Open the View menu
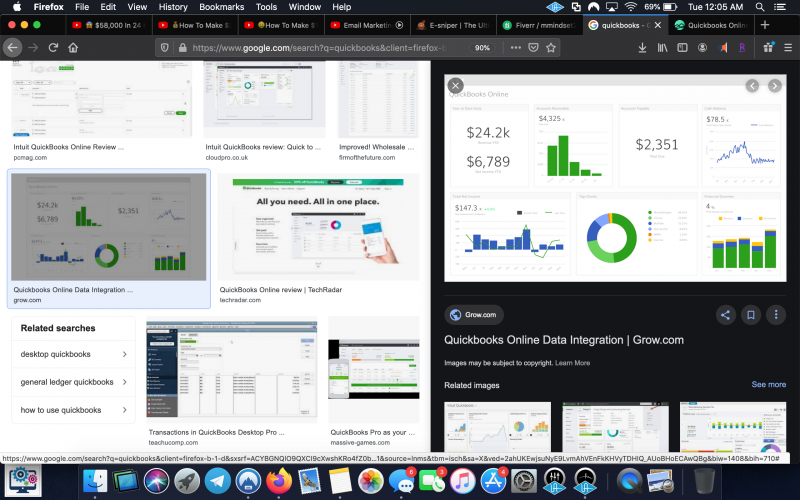800x500 pixels. click(137, 7)
